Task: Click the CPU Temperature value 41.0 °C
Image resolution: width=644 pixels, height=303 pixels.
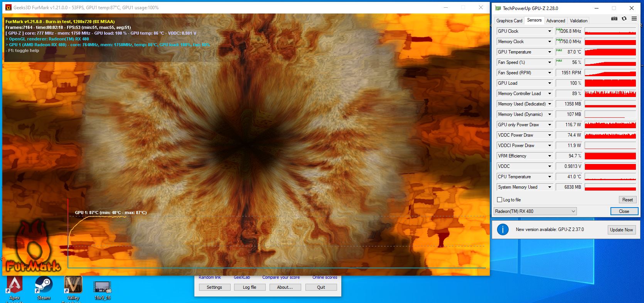Action: coord(574,177)
